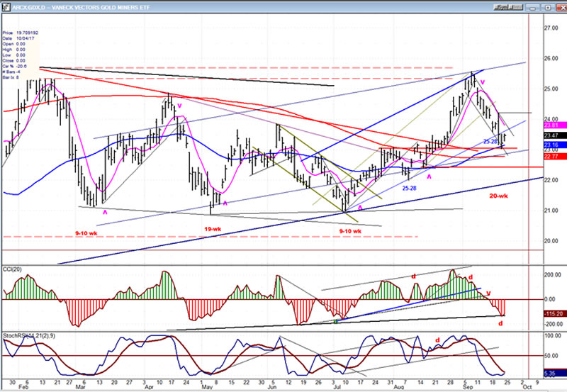Click the 27.00 price axis label

551,28
